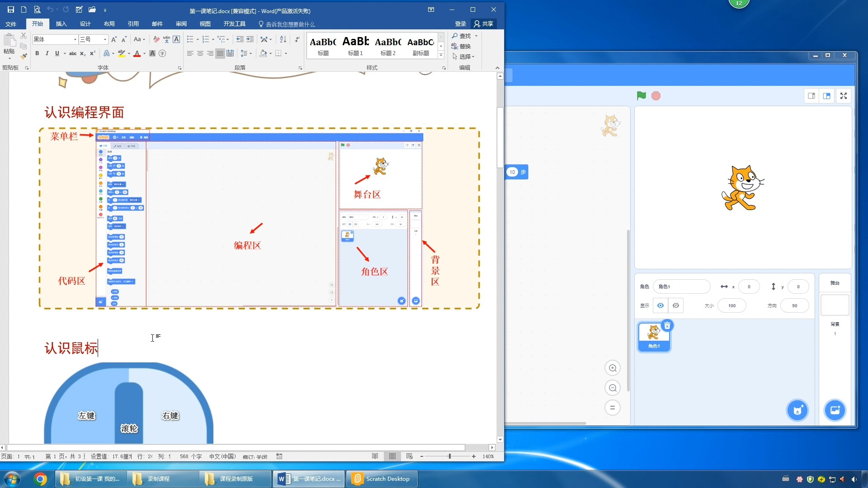Click the clear formatting eraser icon
Viewport: 868px width, 488px height.
[x=156, y=39]
